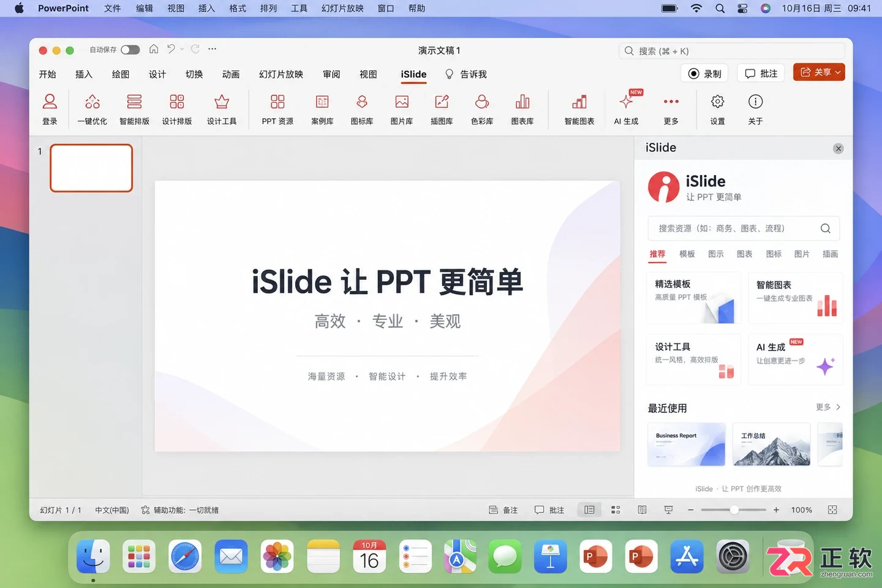Viewport: 882px width, 588px height.
Task: Open 智能图表 in the ribbon
Action: [x=579, y=108]
